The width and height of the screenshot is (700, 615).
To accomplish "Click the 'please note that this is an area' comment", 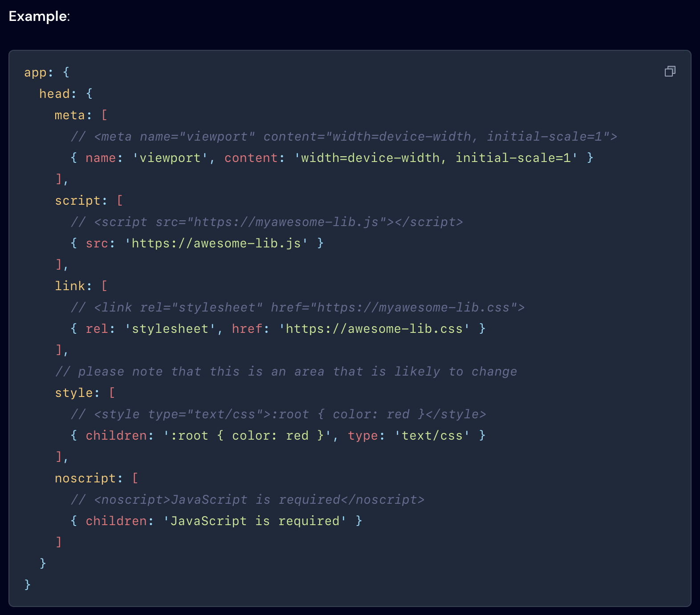I will point(286,371).
